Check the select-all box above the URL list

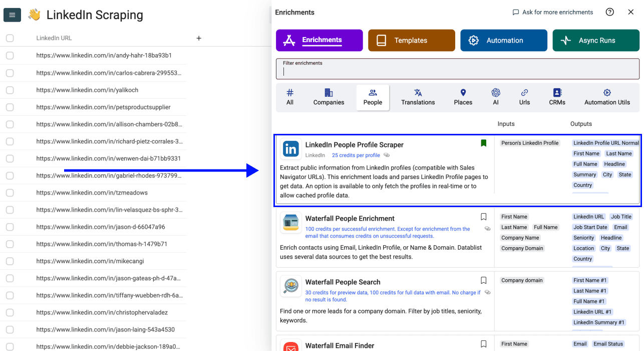pos(10,38)
